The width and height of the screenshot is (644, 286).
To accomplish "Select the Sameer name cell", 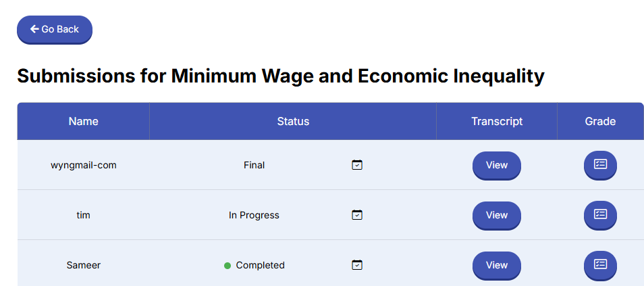I will pos(84,265).
